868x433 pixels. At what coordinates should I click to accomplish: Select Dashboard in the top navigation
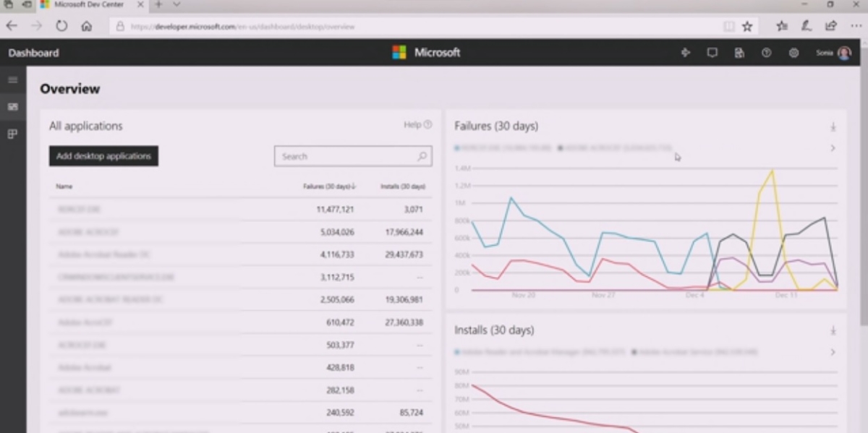tap(33, 52)
